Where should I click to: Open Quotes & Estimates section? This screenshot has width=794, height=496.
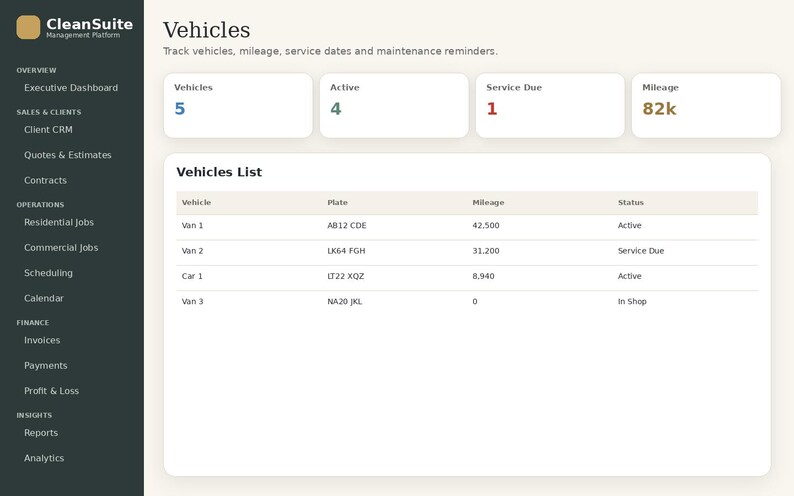(67, 155)
